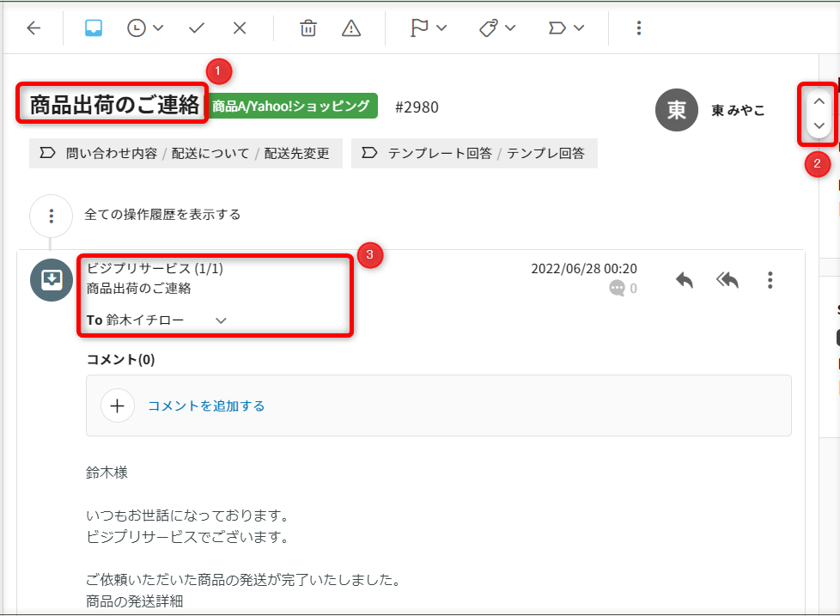The image size is (840, 616).
Task: Reply using the single arrow icon
Action: [x=684, y=280]
